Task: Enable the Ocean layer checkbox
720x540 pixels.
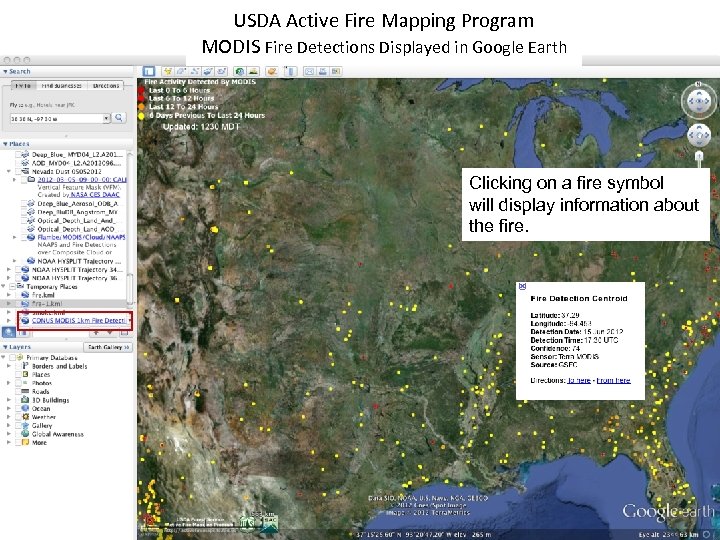Action: (18, 408)
